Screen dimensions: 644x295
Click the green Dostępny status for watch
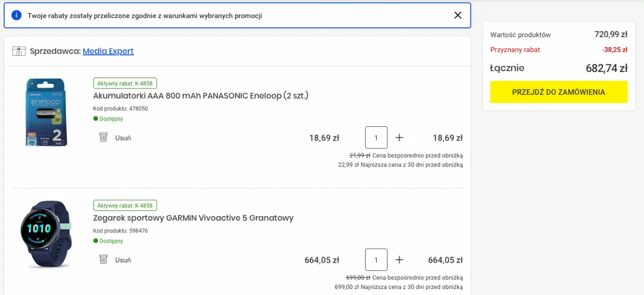(108, 241)
